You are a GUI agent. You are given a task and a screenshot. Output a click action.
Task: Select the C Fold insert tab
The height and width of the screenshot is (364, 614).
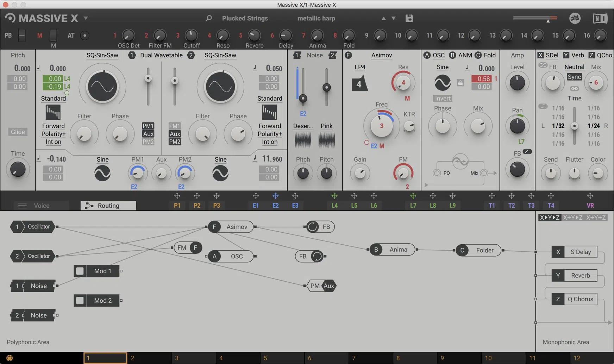click(x=485, y=55)
